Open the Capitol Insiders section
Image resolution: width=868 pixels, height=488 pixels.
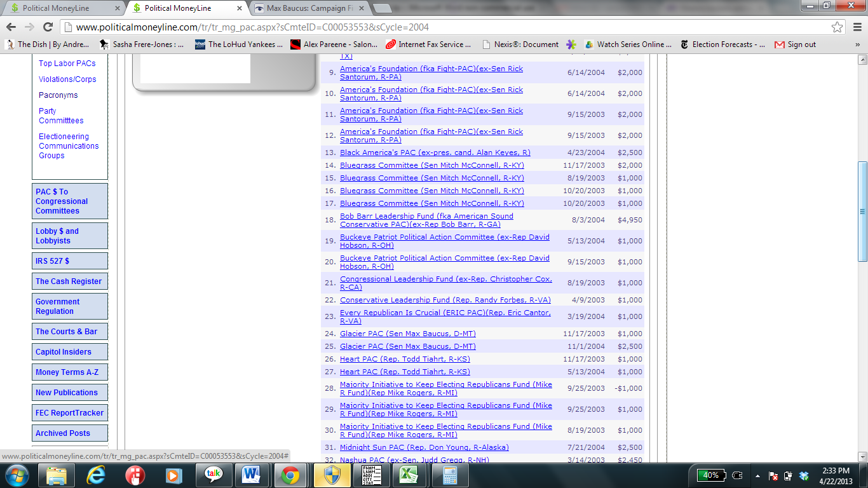pyautogui.click(x=70, y=352)
